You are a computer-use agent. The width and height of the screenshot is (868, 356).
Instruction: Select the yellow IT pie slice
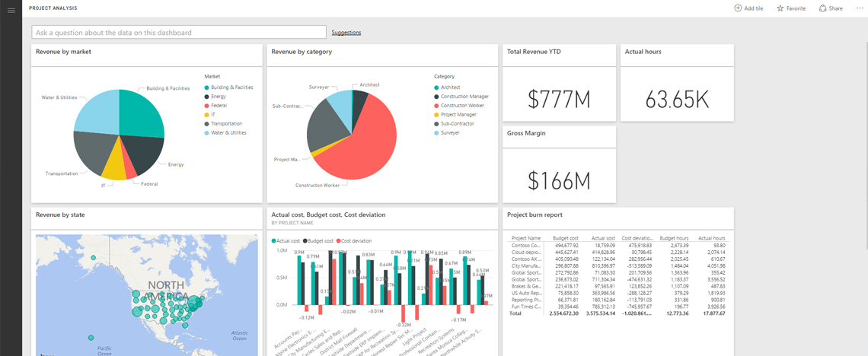click(115, 165)
